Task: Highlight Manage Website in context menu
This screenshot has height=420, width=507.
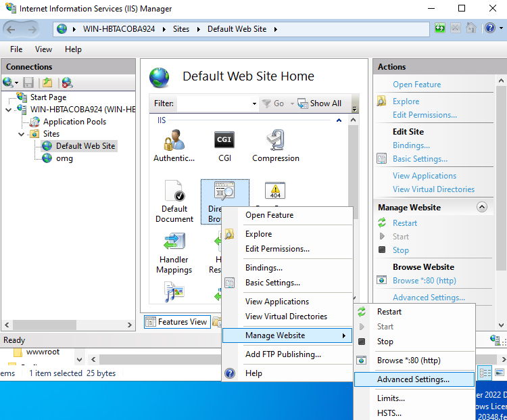Action: (x=287, y=335)
